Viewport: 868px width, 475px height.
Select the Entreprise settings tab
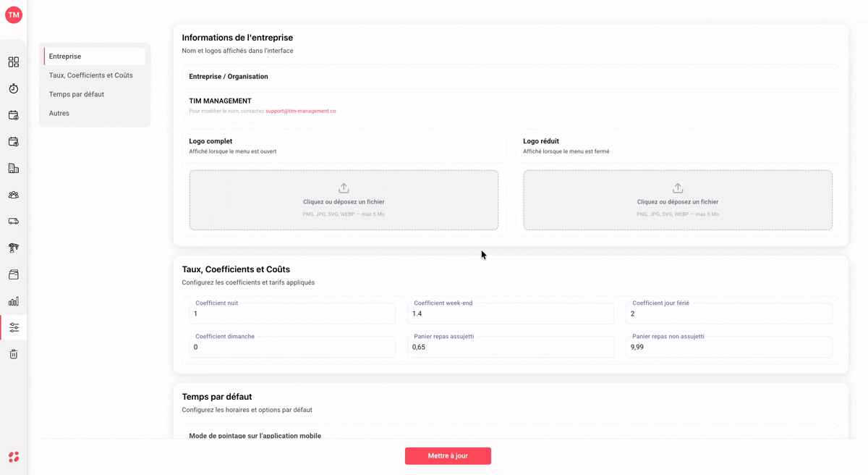click(95, 56)
